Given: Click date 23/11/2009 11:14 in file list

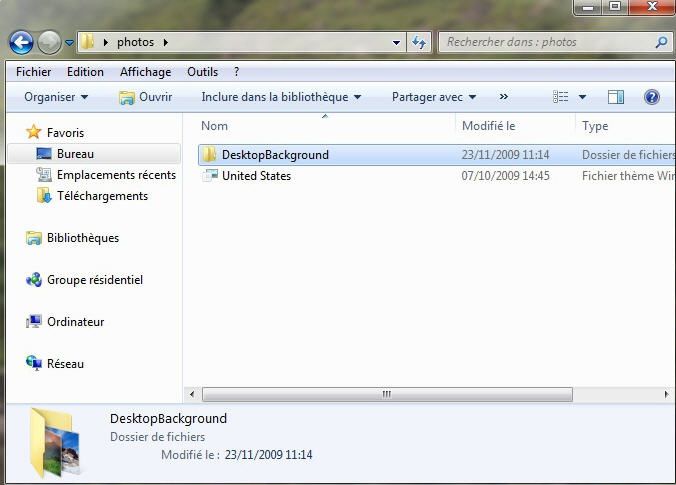Looking at the screenshot, I should 505,155.
